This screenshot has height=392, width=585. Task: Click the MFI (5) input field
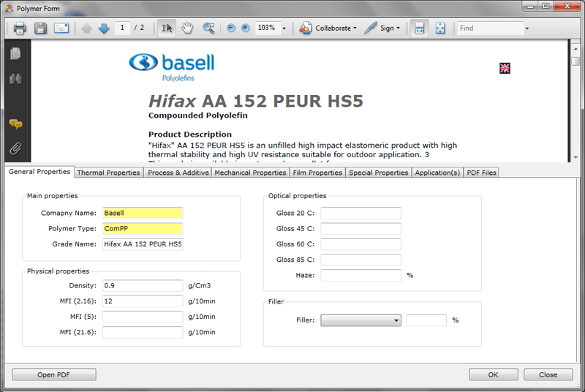143,317
